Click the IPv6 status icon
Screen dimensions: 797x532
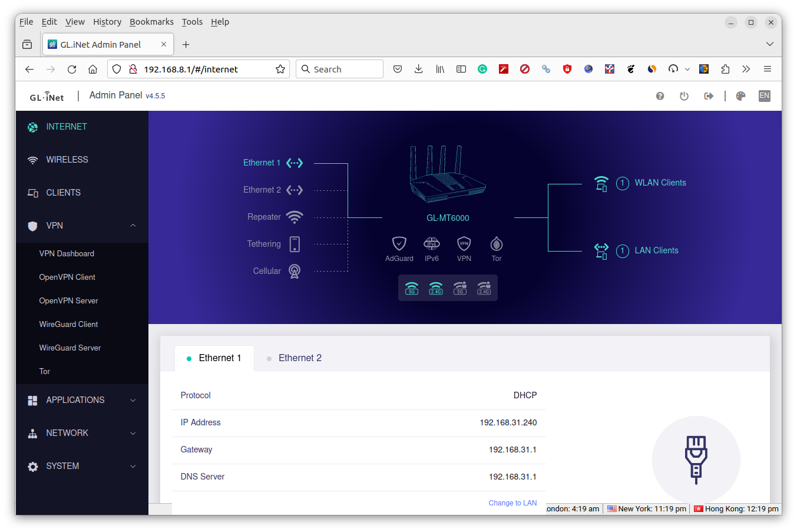pyautogui.click(x=432, y=243)
